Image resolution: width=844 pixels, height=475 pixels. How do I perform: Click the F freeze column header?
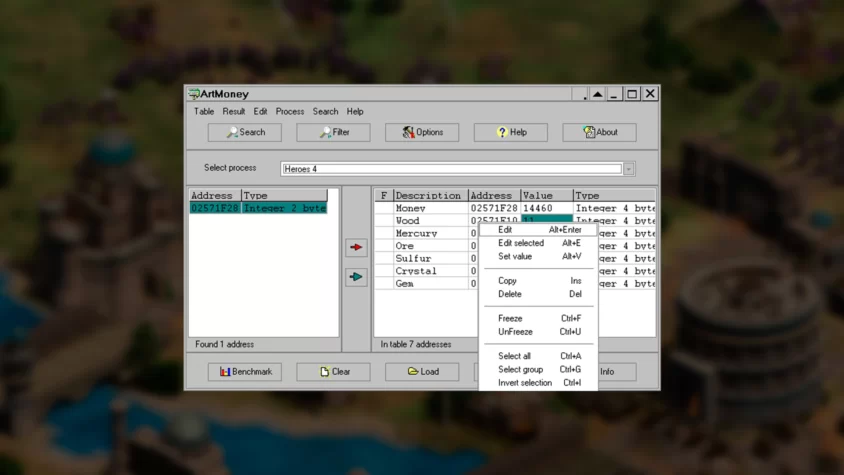[384, 195]
